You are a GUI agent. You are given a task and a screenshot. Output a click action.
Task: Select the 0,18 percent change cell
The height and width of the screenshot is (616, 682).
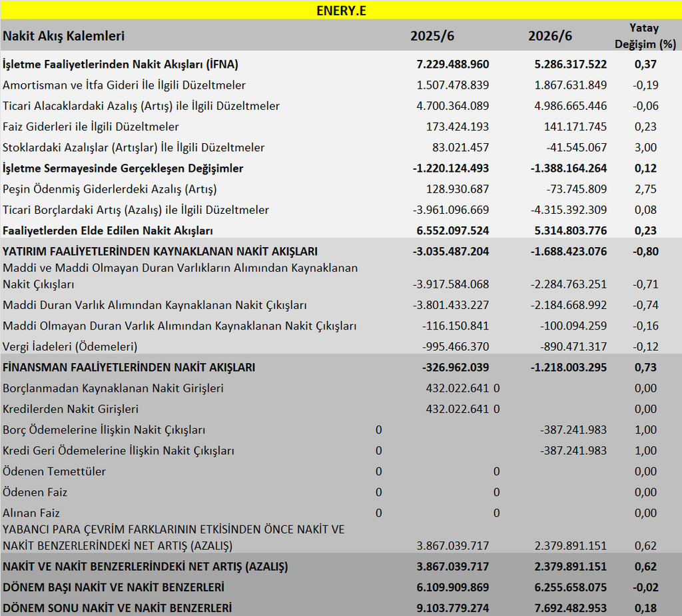[645, 608]
